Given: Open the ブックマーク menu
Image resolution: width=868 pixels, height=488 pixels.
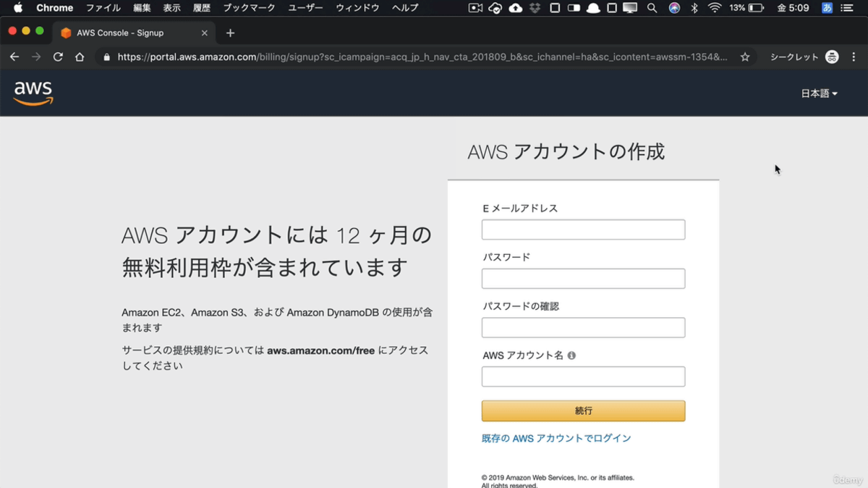Looking at the screenshot, I should pos(249,8).
